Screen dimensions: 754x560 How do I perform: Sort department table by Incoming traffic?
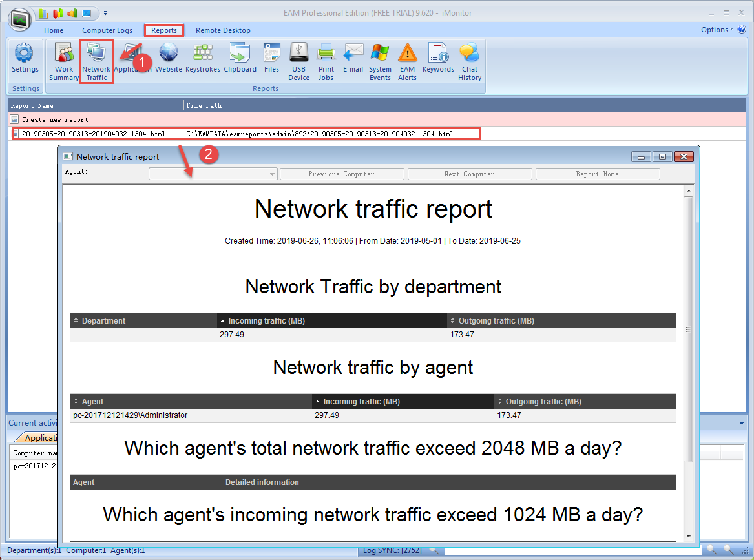[x=332, y=320]
